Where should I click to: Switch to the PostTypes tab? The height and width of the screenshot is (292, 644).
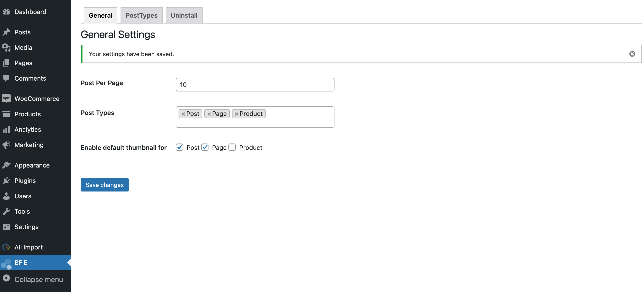click(x=141, y=15)
